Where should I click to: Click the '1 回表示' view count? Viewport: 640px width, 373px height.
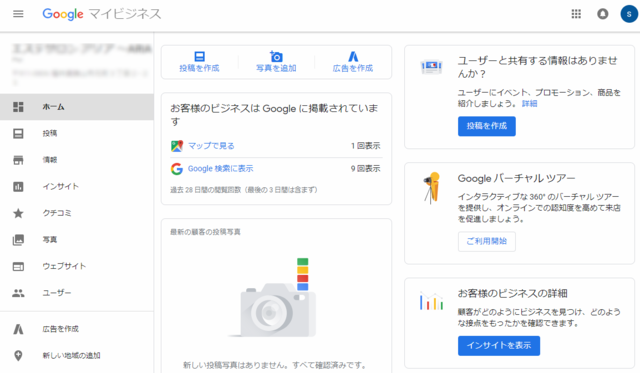pyautogui.click(x=366, y=146)
